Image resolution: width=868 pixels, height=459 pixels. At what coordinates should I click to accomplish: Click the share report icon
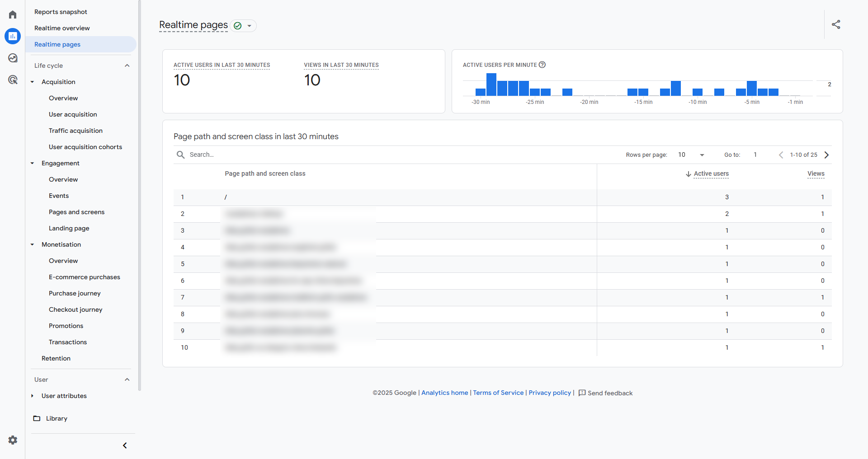836,24
